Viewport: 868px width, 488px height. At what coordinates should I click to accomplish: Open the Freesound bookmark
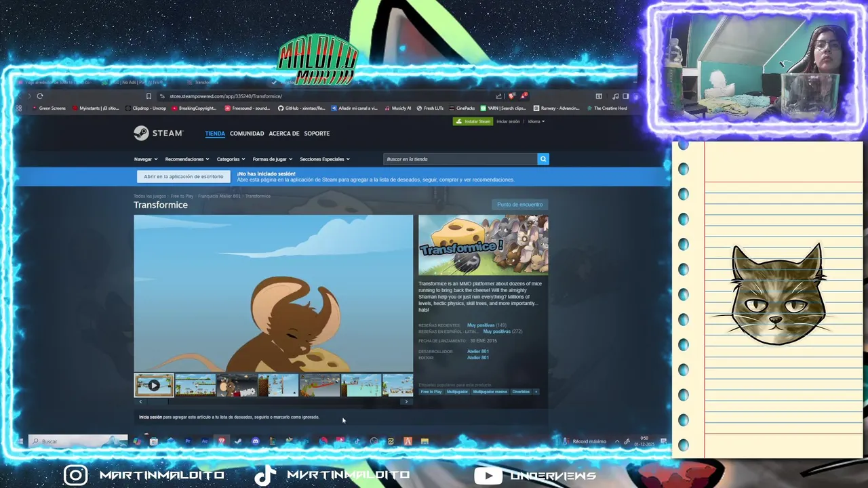point(248,108)
